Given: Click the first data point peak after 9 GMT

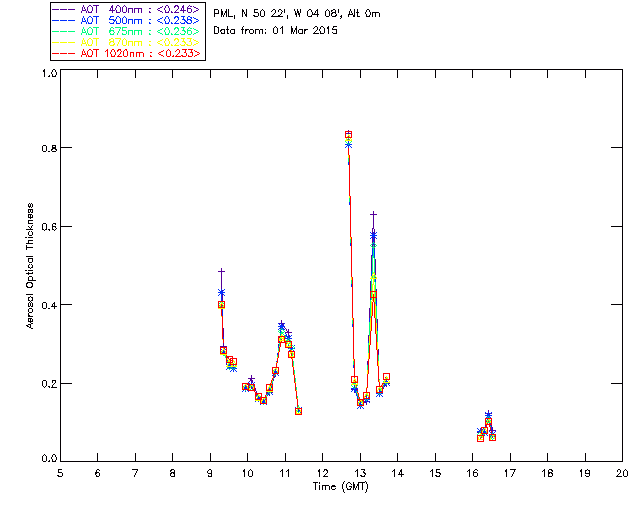Looking at the screenshot, I should tap(221, 303).
